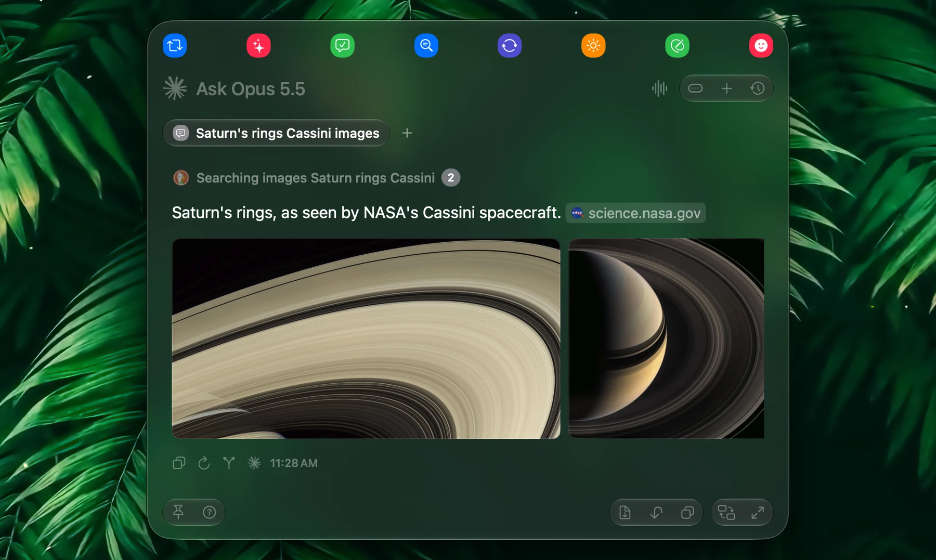Start voice input with the waveform icon
The width and height of the screenshot is (936, 560).
pyautogui.click(x=659, y=88)
